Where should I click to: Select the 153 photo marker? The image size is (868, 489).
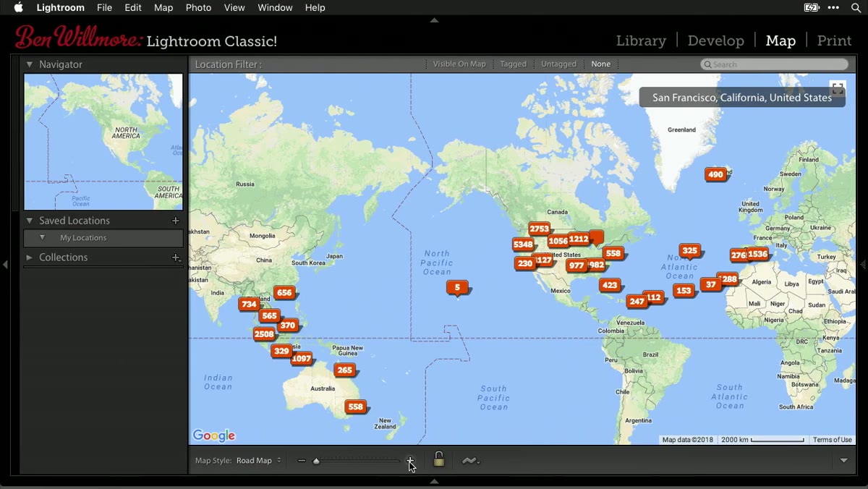point(683,291)
